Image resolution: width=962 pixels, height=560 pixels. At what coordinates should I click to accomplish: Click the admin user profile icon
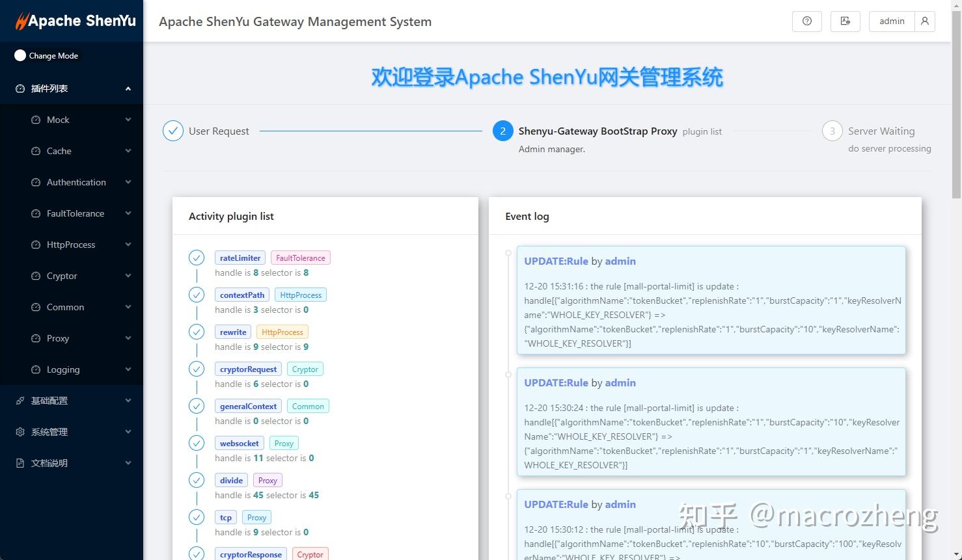925,21
